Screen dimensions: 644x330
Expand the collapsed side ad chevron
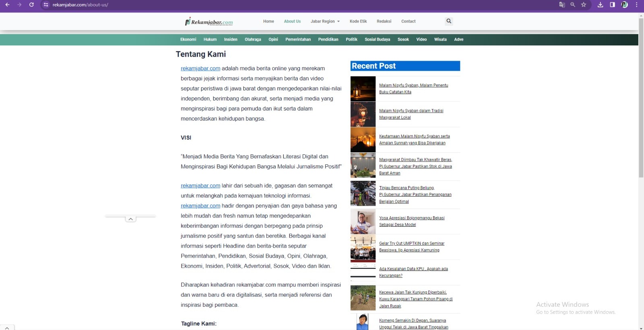(x=130, y=219)
